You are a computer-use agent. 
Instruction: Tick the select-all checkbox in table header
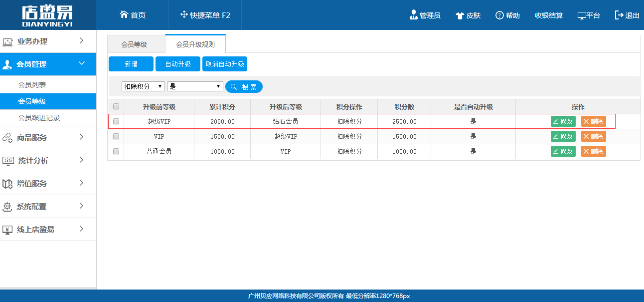coord(116,106)
